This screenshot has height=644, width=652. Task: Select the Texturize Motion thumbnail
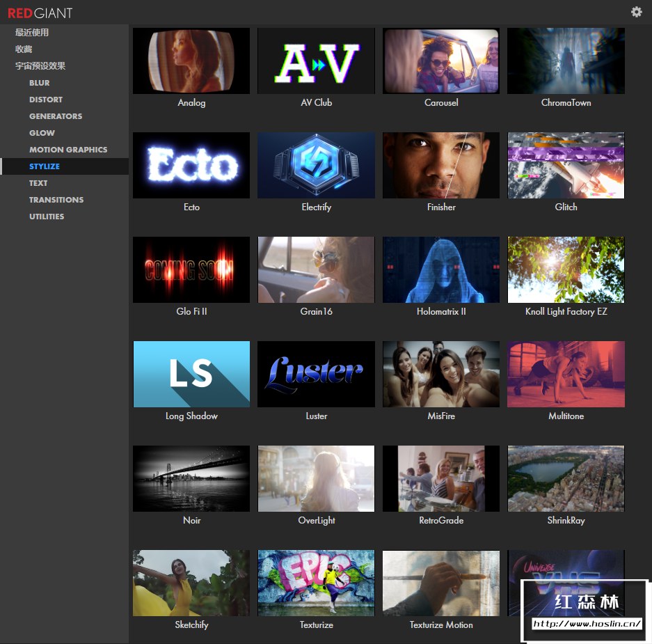click(x=440, y=583)
